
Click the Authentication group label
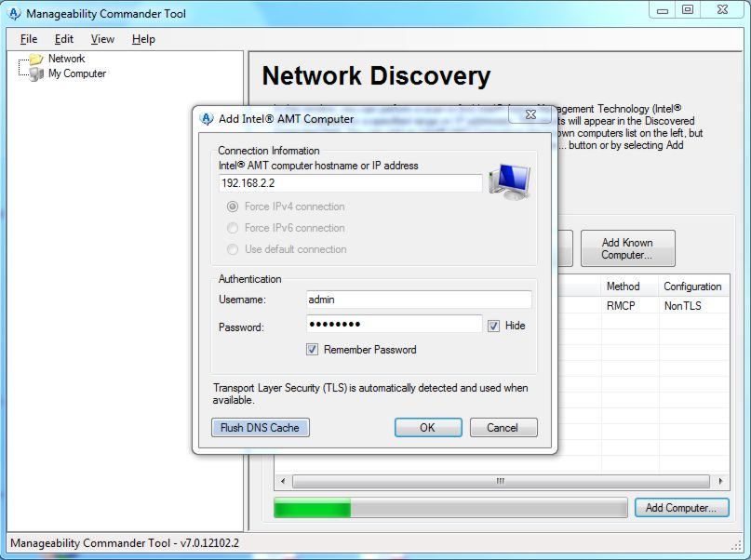coord(249,279)
